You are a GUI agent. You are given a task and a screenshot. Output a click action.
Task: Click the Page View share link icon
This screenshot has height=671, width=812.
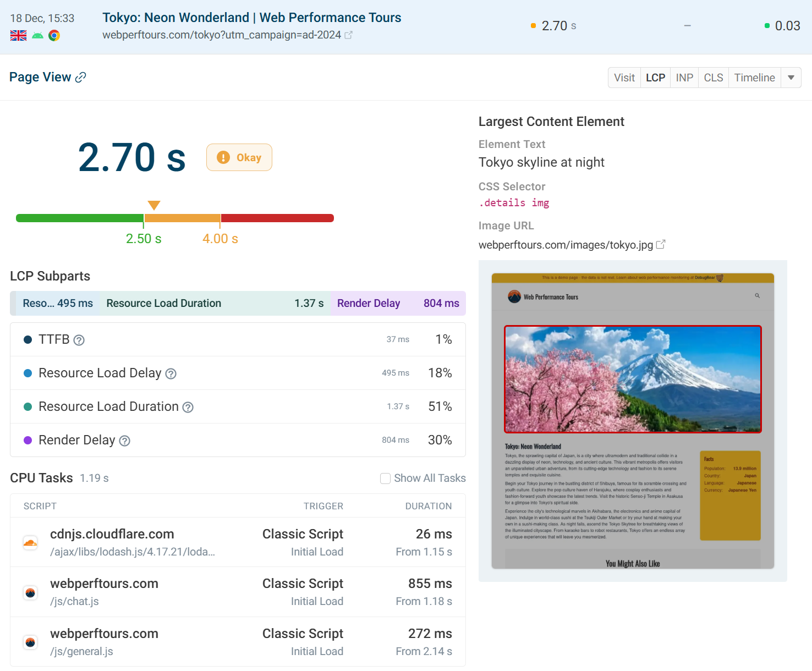[81, 76]
